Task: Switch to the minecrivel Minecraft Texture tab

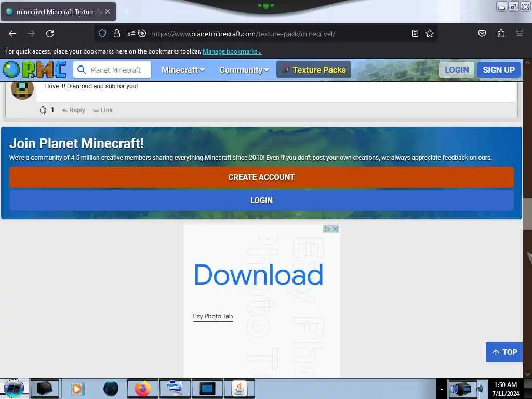Action: point(58,11)
